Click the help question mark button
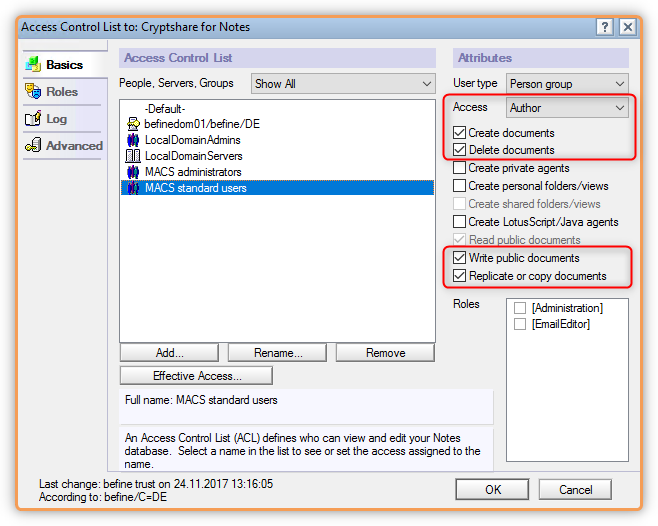 [x=604, y=27]
